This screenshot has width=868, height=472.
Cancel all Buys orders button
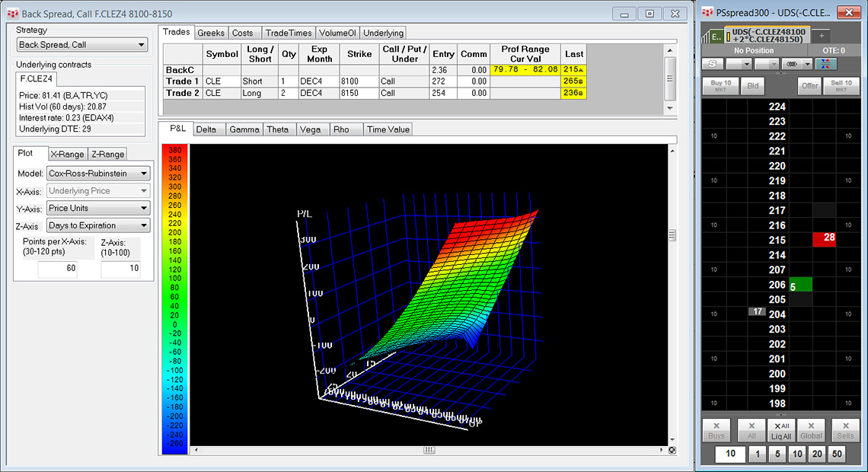[716, 430]
